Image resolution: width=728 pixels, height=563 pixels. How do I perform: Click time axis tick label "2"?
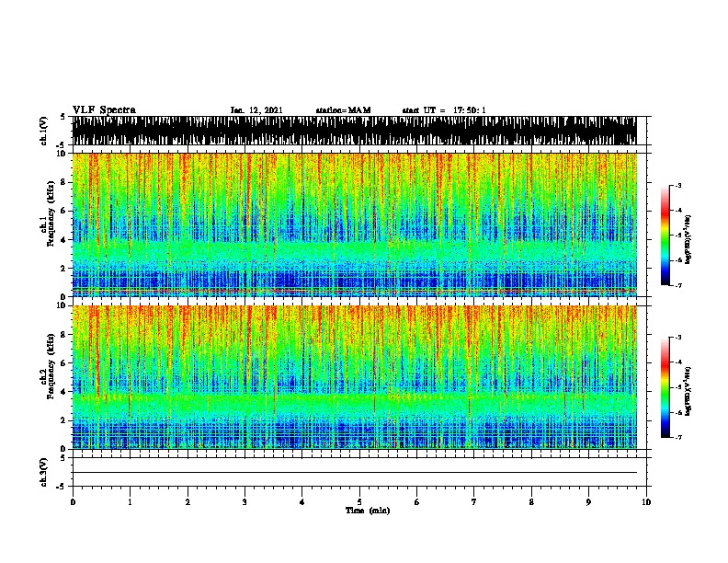point(188,502)
